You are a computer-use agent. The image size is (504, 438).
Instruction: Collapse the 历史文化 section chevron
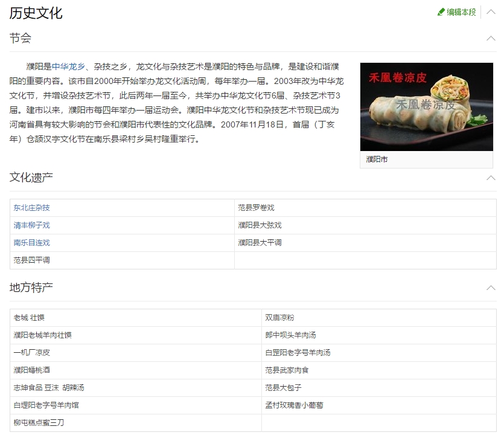pyautogui.click(x=491, y=12)
